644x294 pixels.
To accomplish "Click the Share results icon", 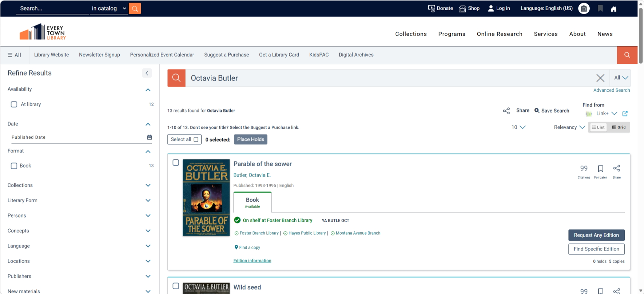I will pos(506,111).
